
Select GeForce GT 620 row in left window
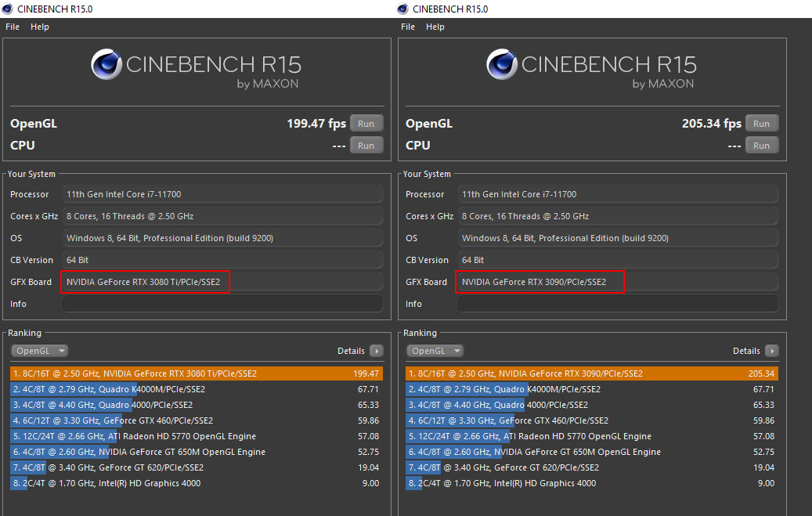point(197,467)
